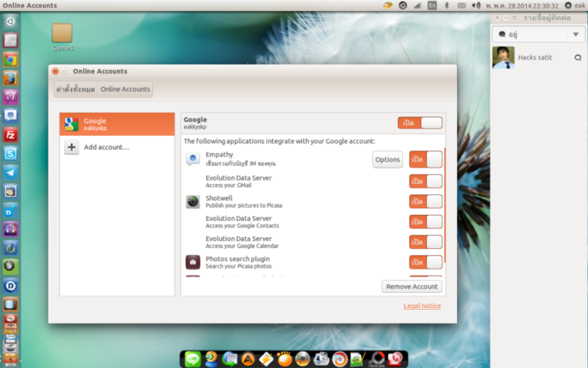The width and height of the screenshot is (588, 368).
Task: Open the orange GOM Player paw icon
Action: pyautogui.click(x=284, y=359)
